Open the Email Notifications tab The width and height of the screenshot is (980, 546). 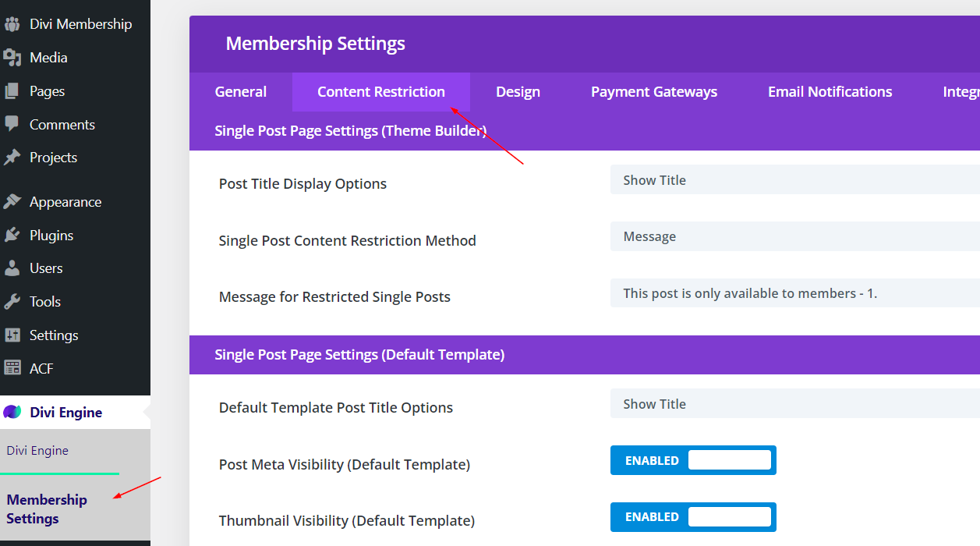tap(830, 92)
